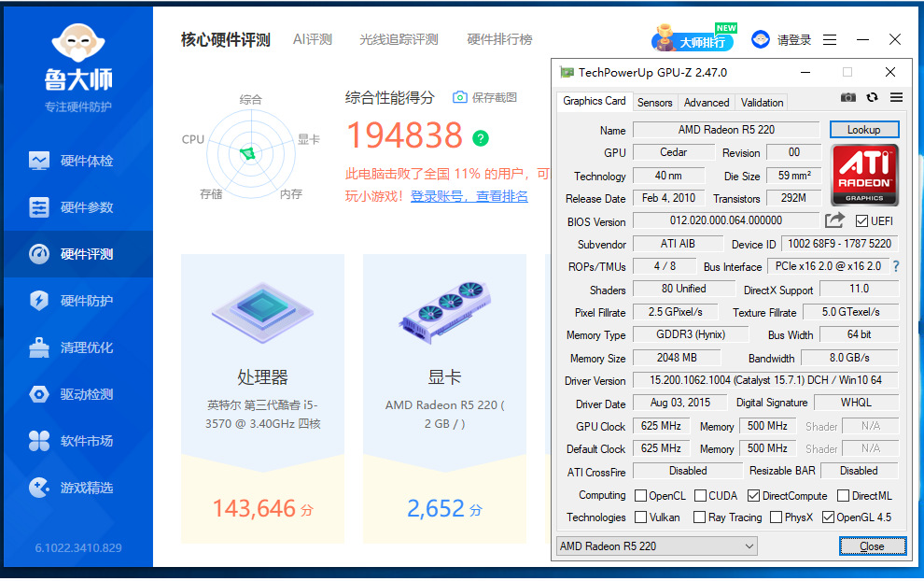This screenshot has width=924, height=581.
Task: Click the Memory Size 2048 MB value
Action: (x=677, y=358)
